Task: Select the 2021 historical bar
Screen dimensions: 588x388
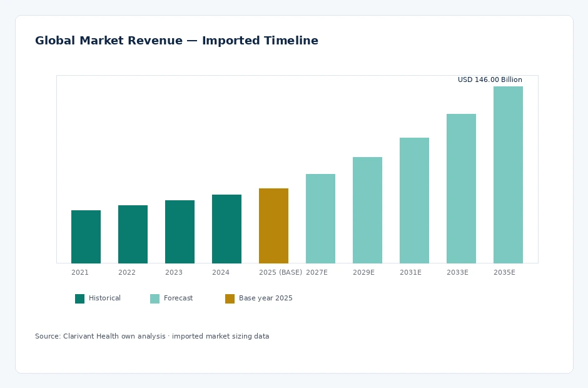Action: 86,237
